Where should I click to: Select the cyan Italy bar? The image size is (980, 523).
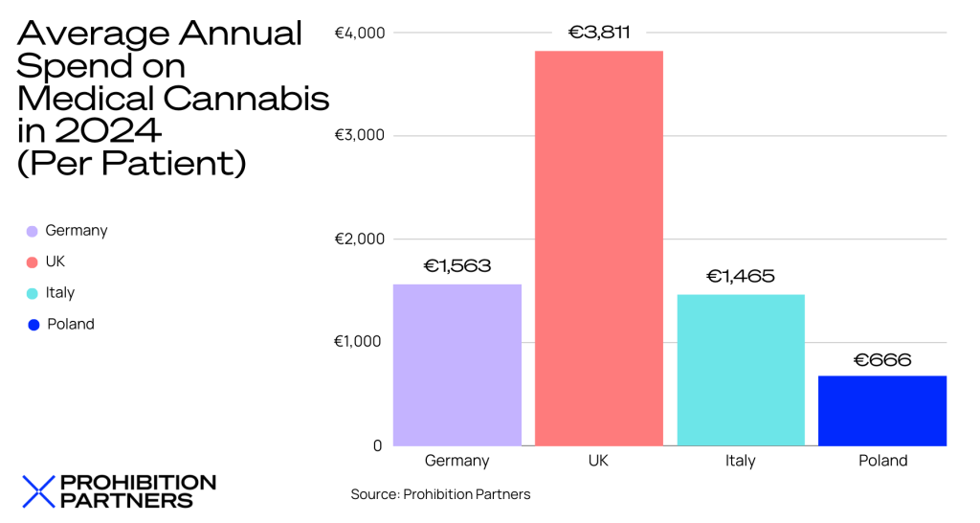[x=741, y=369]
